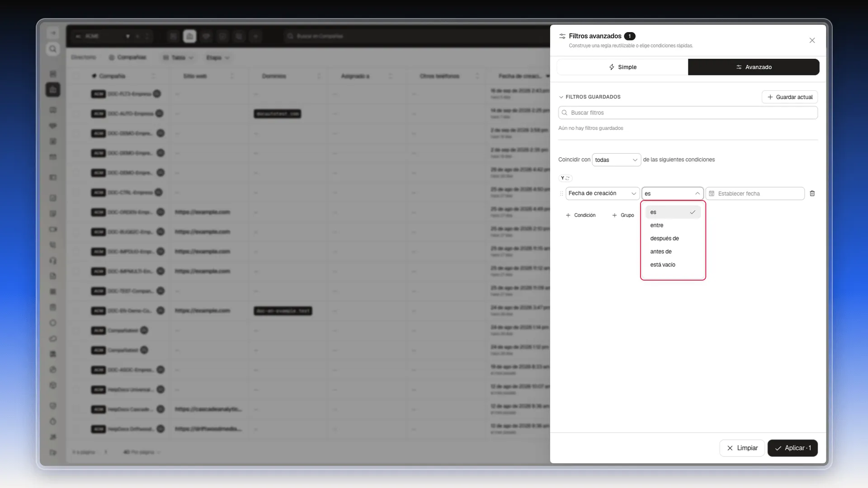Close the Filtros avanzados panel
The height and width of the screenshot is (488, 868).
click(812, 40)
